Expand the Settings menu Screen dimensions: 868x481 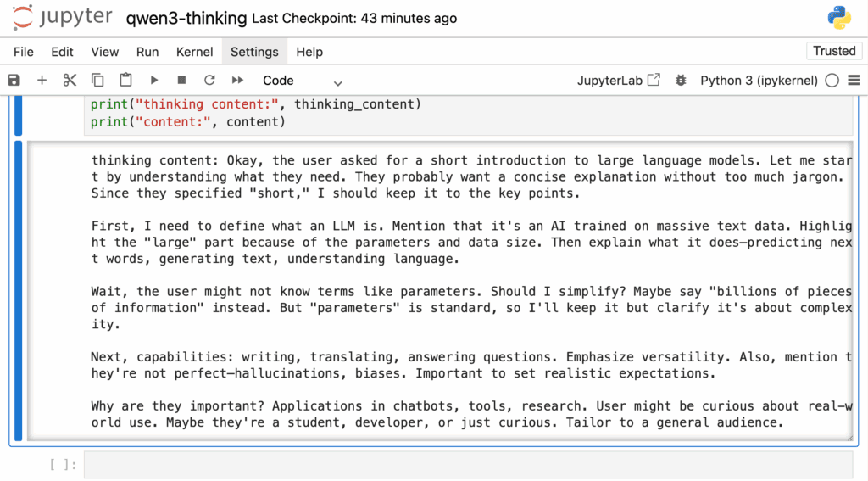254,52
